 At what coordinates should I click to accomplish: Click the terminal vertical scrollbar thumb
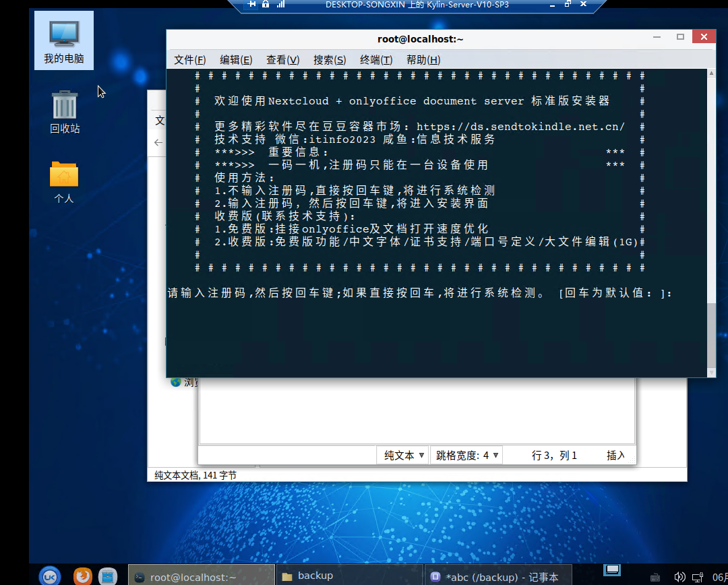711,335
